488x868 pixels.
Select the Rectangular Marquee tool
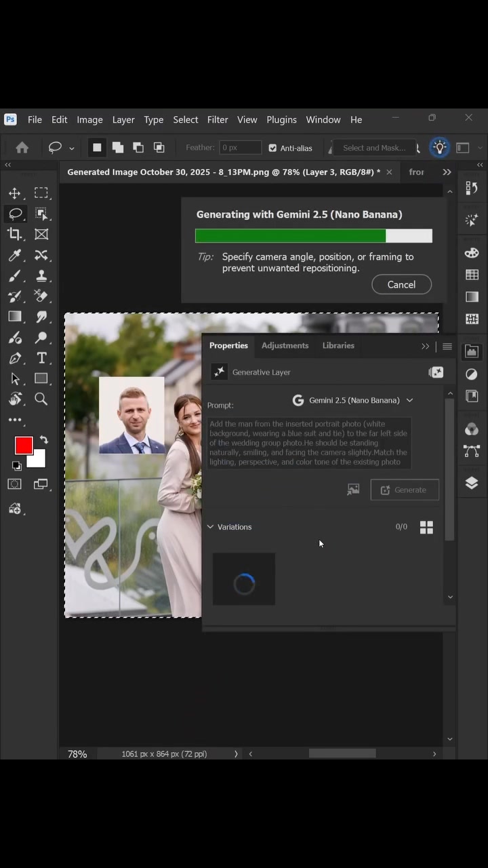click(41, 193)
